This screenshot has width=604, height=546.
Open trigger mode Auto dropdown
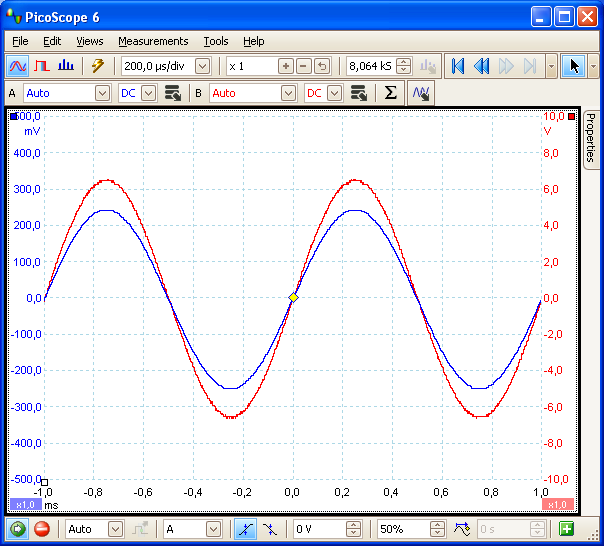115,529
